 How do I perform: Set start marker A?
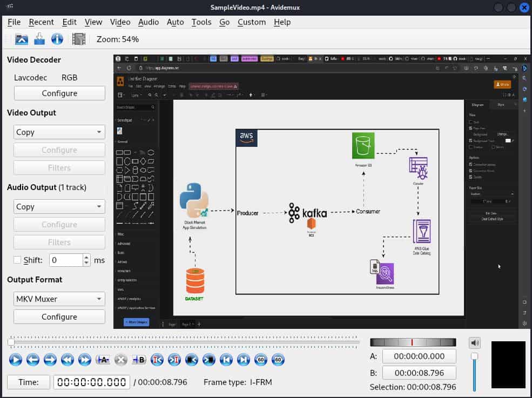click(x=103, y=360)
